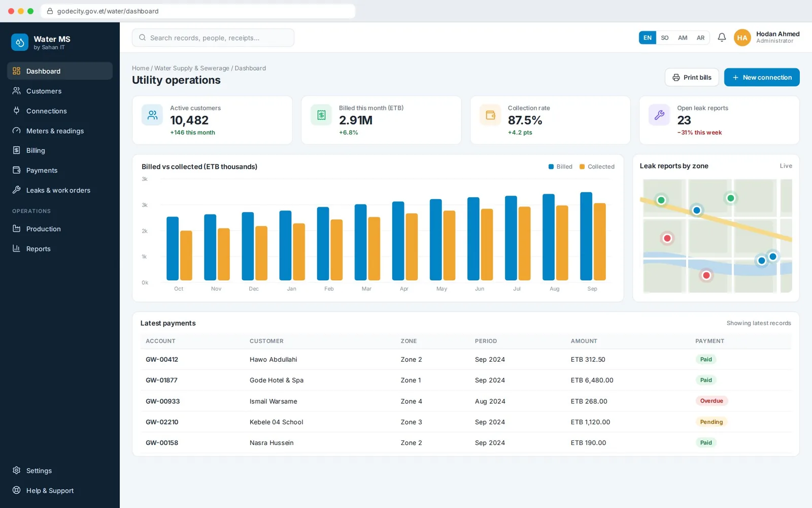Follow Water Supply & Sewerage breadcrumb
Screen dimensions: 812x508
click(192, 68)
